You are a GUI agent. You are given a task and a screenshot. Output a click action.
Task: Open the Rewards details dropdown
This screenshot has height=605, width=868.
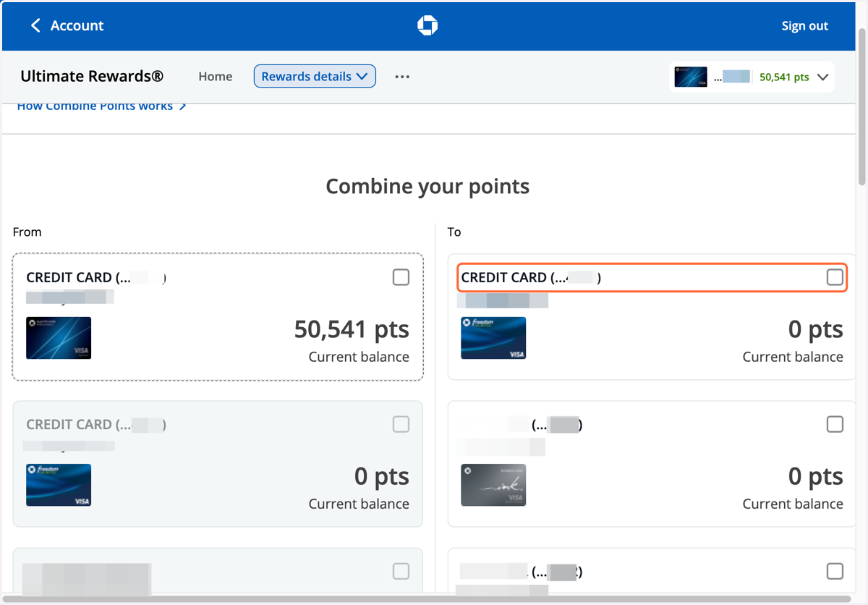[x=315, y=76]
